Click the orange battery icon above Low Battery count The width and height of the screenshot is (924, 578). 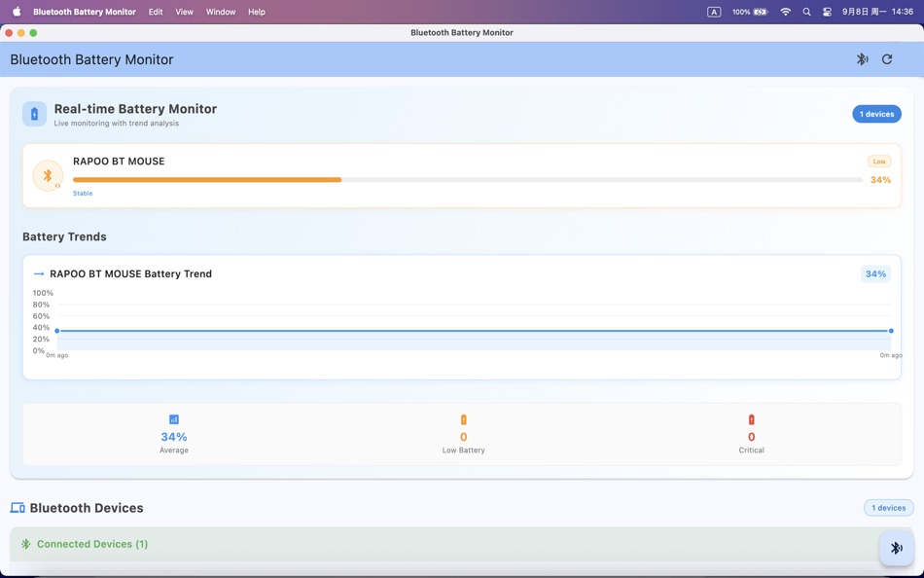point(463,418)
